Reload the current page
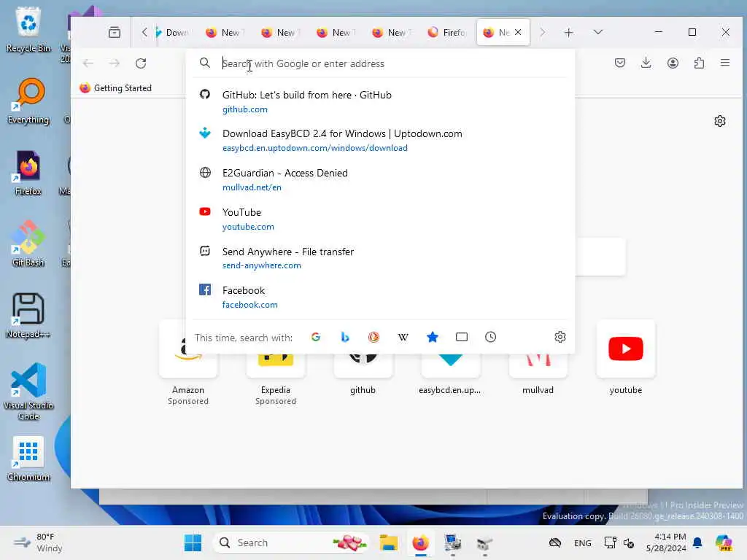747x560 pixels. [x=141, y=63]
